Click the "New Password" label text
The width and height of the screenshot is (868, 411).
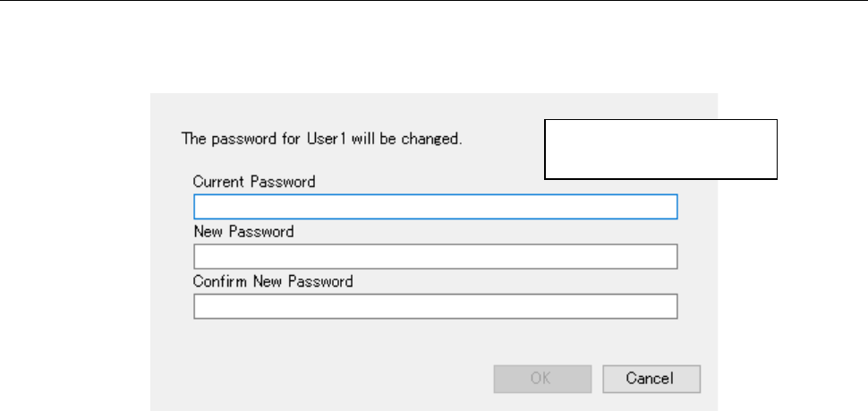point(243,232)
